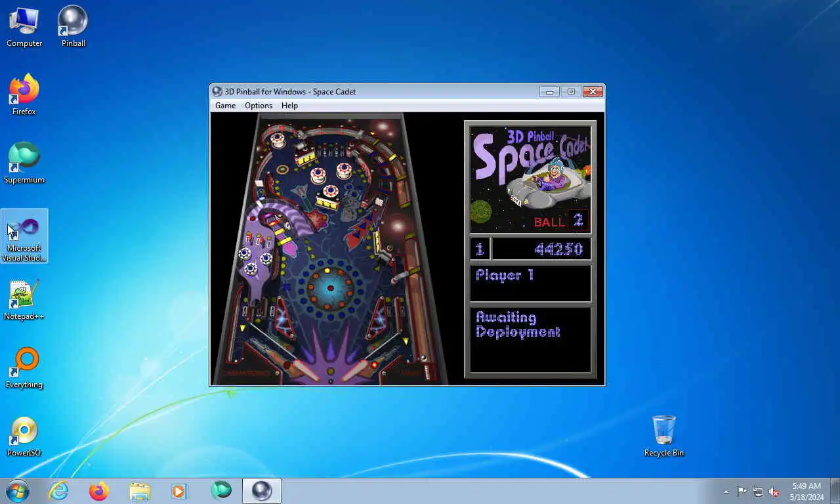840x504 pixels.
Task: Select the Everything desktop shortcut
Action: pos(24,369)
